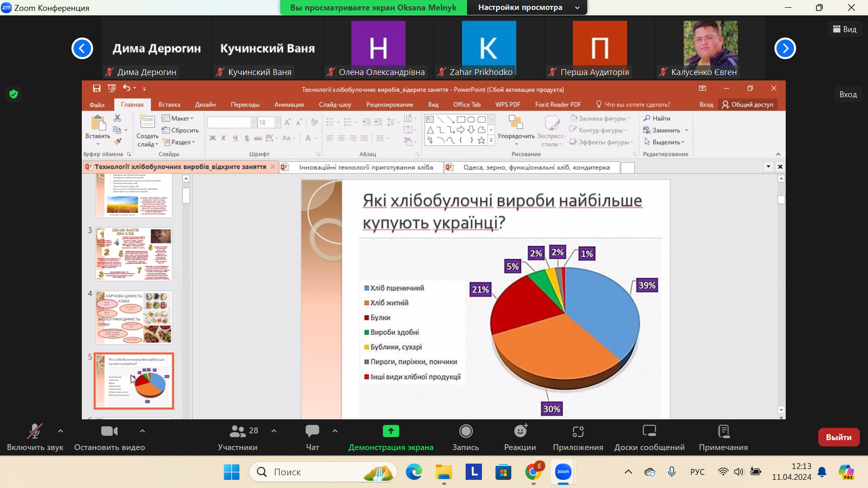Toggle the Вид layout button

844,29
